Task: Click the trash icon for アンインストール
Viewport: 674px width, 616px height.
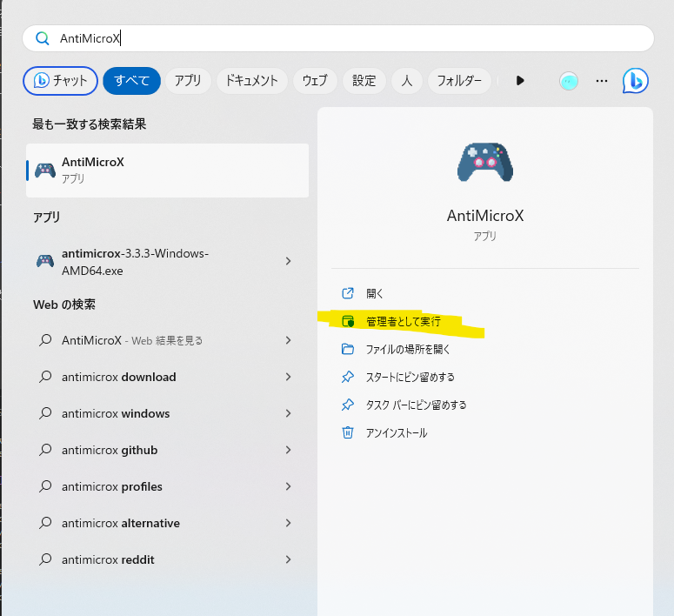Action: [347, 432]
